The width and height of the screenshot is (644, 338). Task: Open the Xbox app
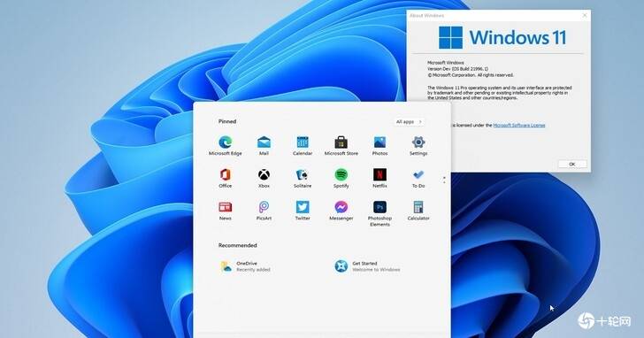264,178
